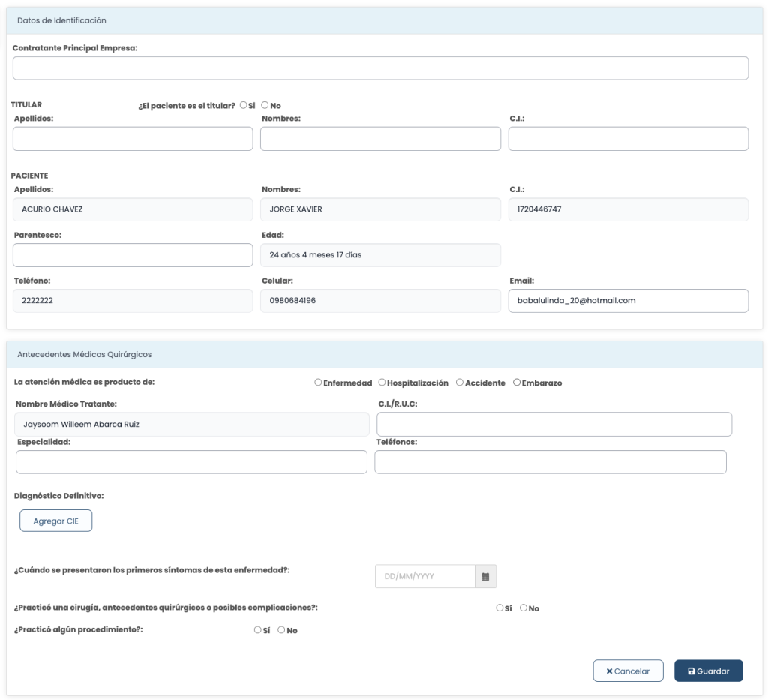Select the Embarazo radio option
Image resolution: width=768 pixels, height=700 pixels.
coord(517,383)
